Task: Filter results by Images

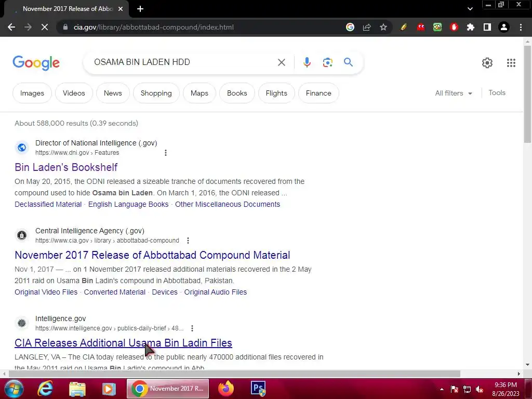Action: (x=32, y=93)
